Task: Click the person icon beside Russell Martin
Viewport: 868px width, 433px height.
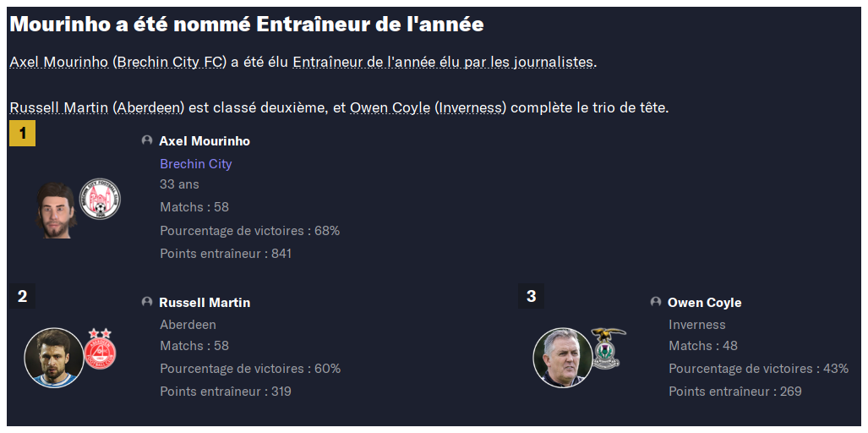Action: tap(147, 302)
